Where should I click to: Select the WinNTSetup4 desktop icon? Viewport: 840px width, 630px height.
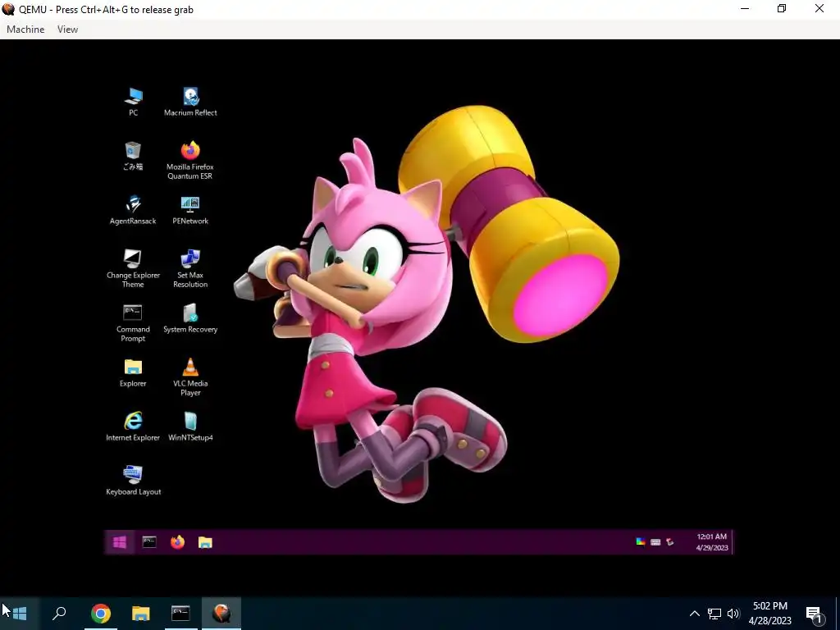pyautogui.click(x=190, y=427)
